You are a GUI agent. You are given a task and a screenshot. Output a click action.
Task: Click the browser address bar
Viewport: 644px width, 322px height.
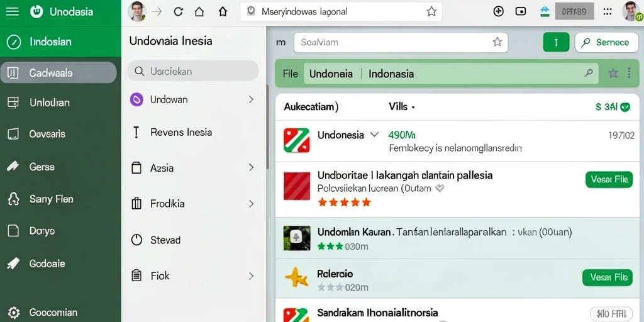341,11
